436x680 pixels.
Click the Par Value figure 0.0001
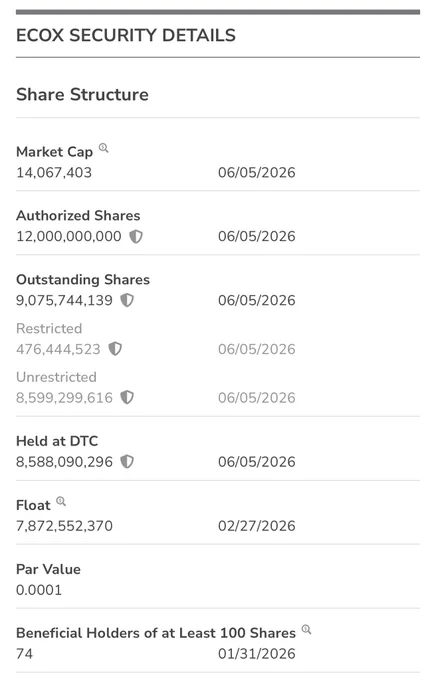coord(39,590)
